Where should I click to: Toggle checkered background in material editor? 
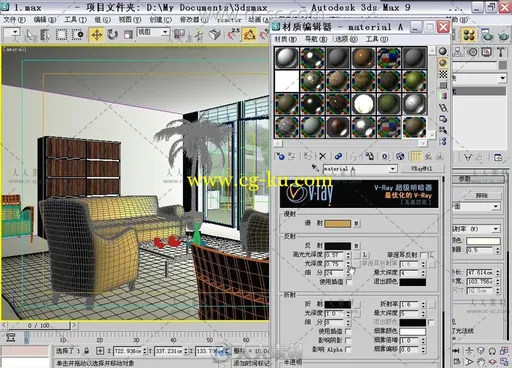(443, 74)
